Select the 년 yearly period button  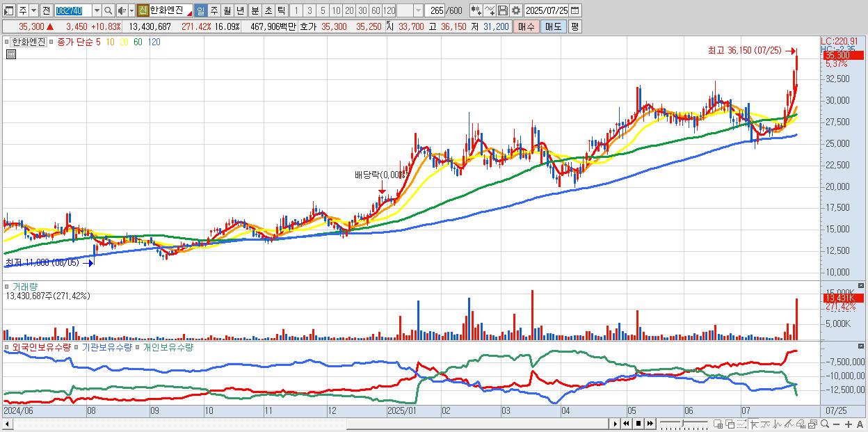coord(240,11)
